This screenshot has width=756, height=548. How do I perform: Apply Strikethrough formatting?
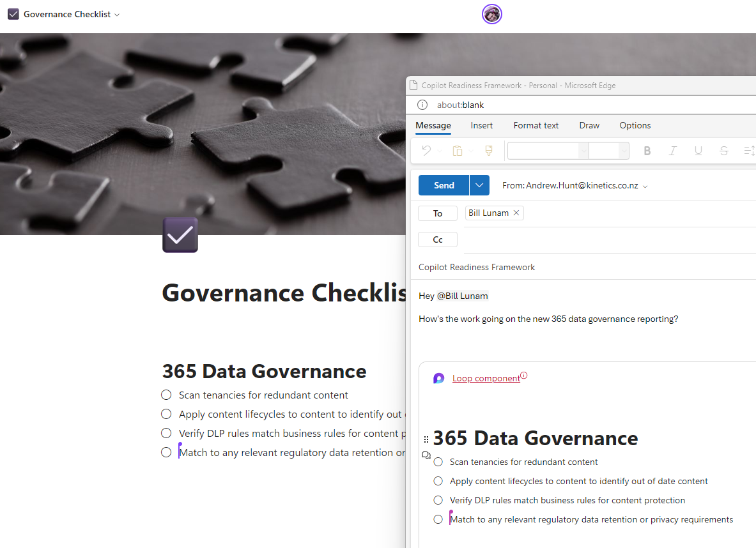(x=723, y=151)
